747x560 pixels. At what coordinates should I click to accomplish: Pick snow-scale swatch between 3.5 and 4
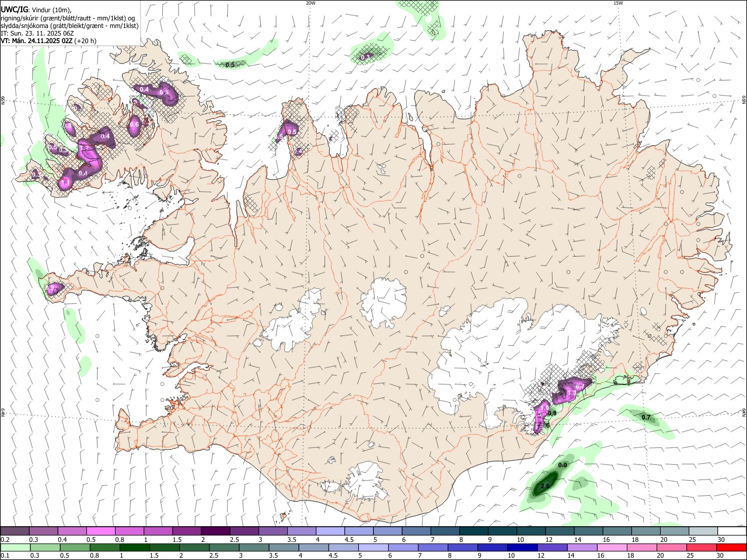[x=301, y=531]
